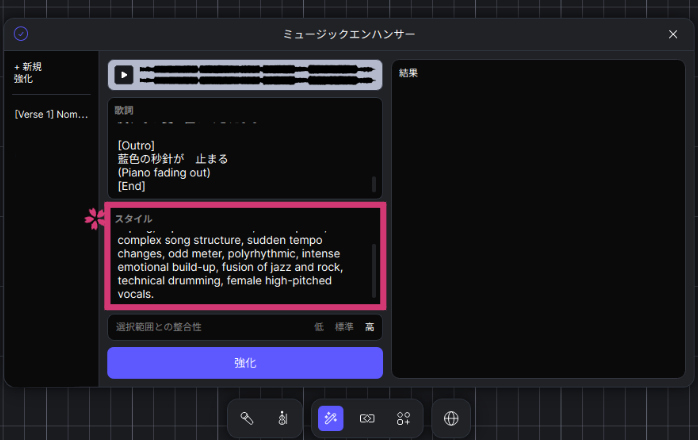
Task: Open the globe icon in toolbar
Action: (x=451, y=418)
